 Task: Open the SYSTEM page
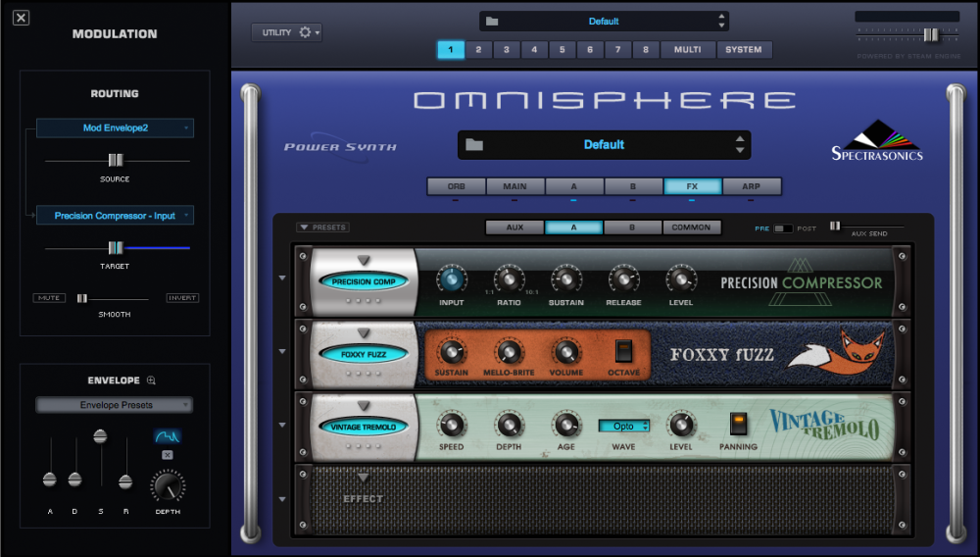[744, 49]
